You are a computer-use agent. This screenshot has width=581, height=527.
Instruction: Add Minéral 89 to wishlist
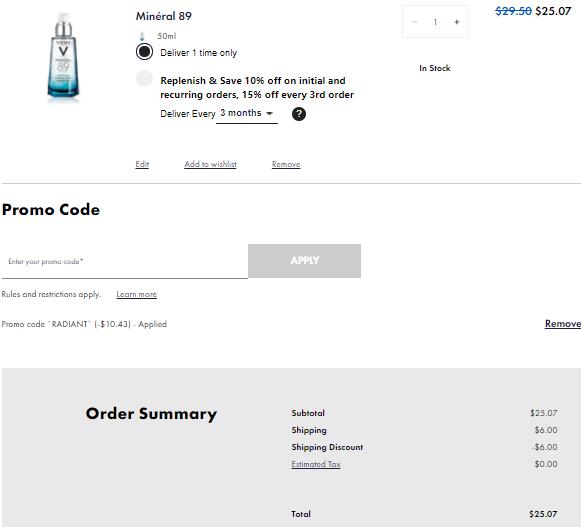click(210, 164)
